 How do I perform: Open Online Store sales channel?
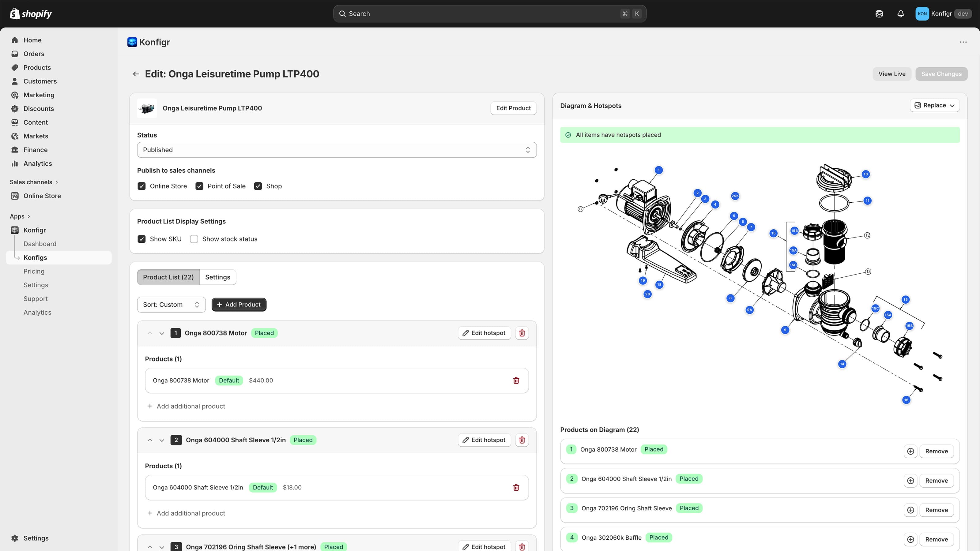[x=42, y=196]
